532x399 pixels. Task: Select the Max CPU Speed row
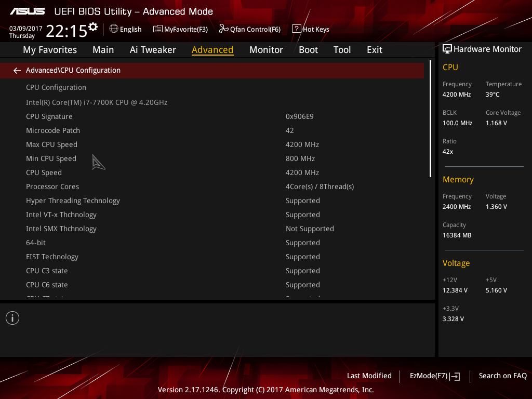coord(212,145)
